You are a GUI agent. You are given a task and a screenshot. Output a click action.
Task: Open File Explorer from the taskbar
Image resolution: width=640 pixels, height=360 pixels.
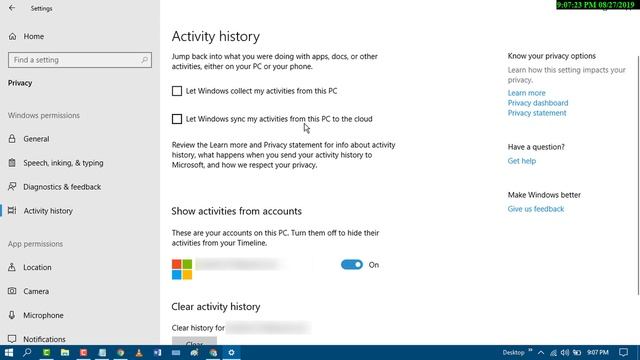[x=65, y=353]
